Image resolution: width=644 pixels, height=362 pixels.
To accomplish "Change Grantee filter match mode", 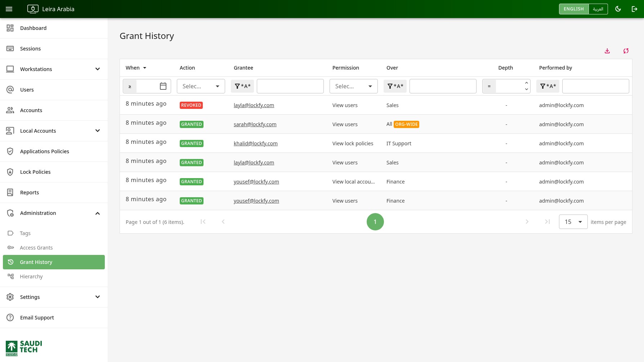I will (x=242, y=86).
